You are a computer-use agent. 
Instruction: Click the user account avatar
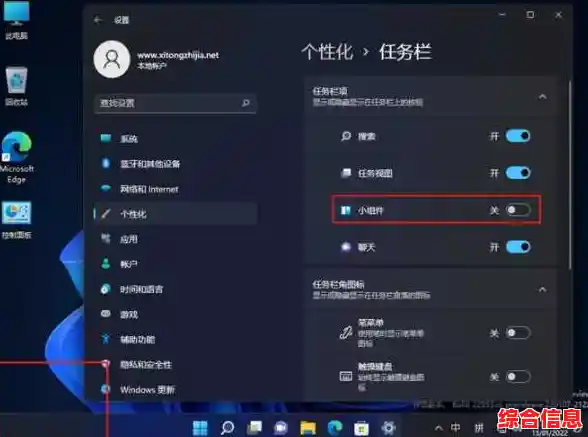112,59
